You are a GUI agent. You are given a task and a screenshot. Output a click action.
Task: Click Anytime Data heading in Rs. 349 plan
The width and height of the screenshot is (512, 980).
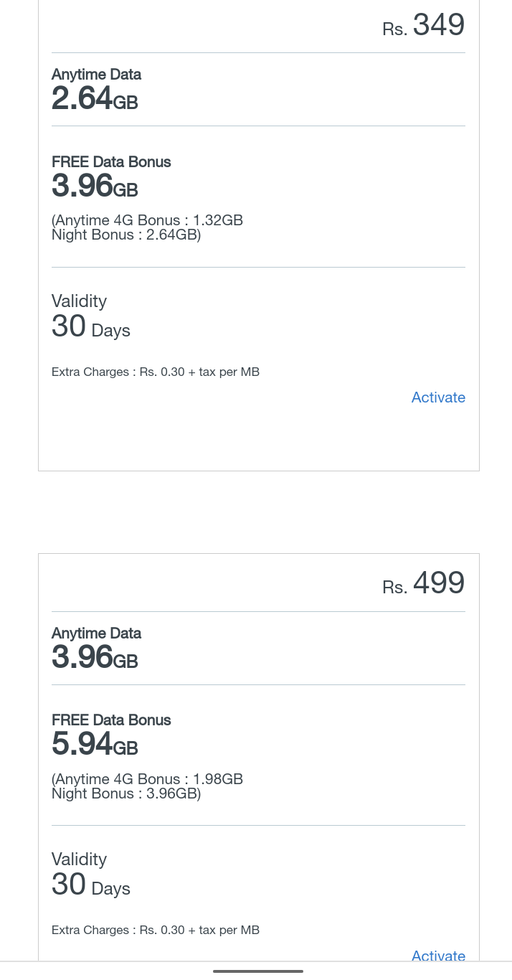(x=96, y=75)
